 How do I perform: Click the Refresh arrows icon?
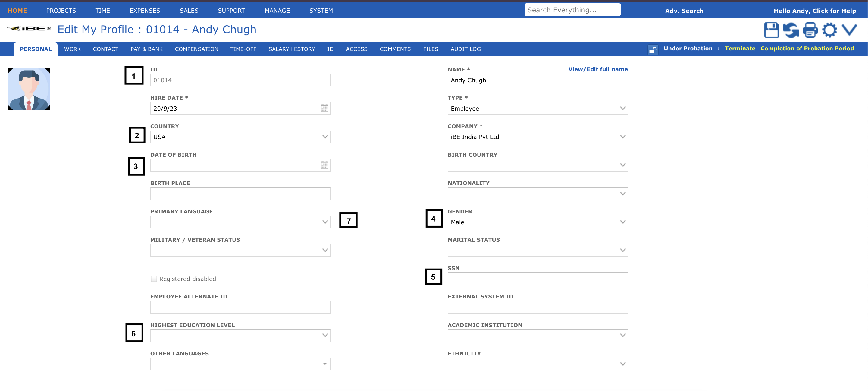[791, 30]
